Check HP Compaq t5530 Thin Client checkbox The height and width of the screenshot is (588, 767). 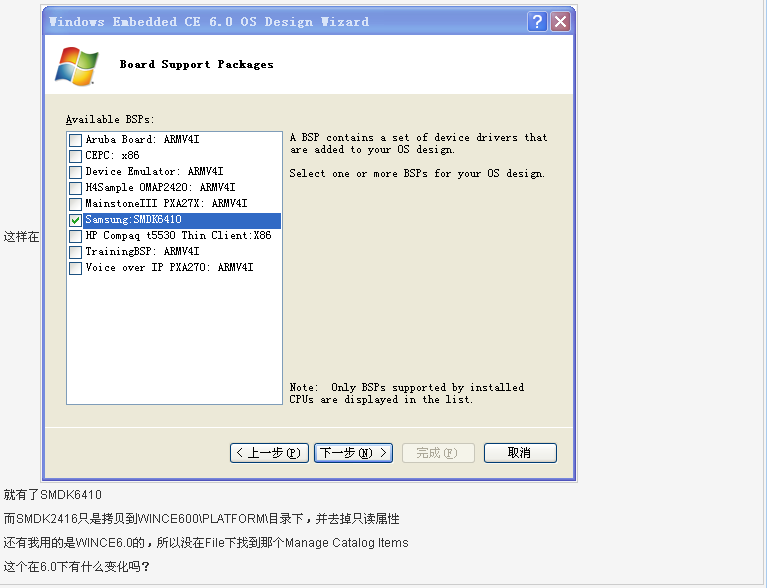tap(75, 236)
